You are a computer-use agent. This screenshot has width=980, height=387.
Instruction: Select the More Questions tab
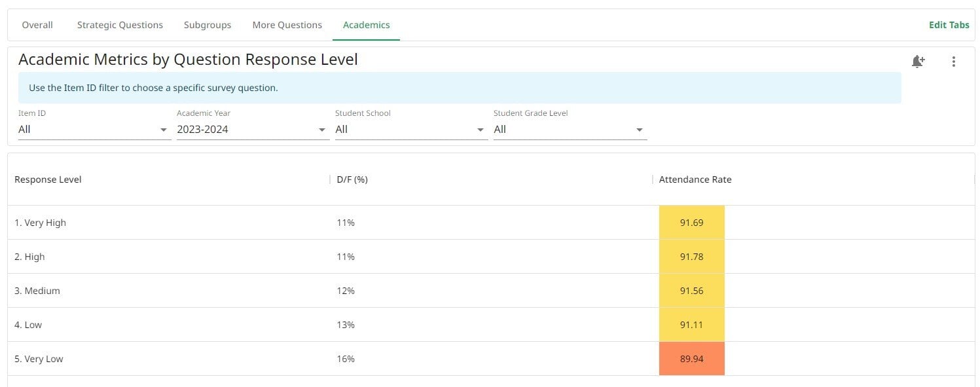[287, 25]
